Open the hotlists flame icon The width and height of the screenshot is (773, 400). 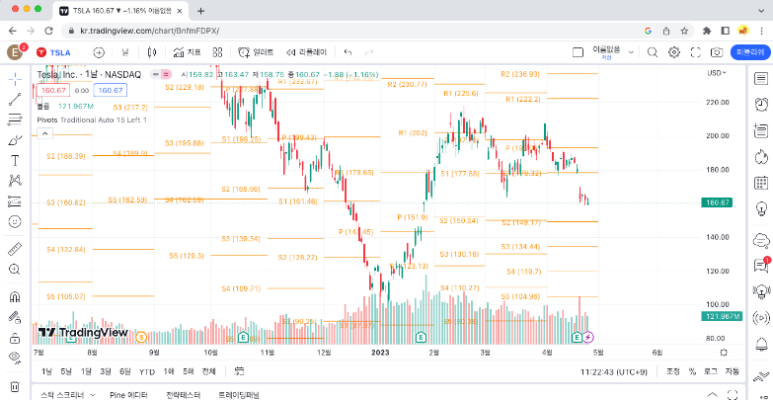[761, 157]
